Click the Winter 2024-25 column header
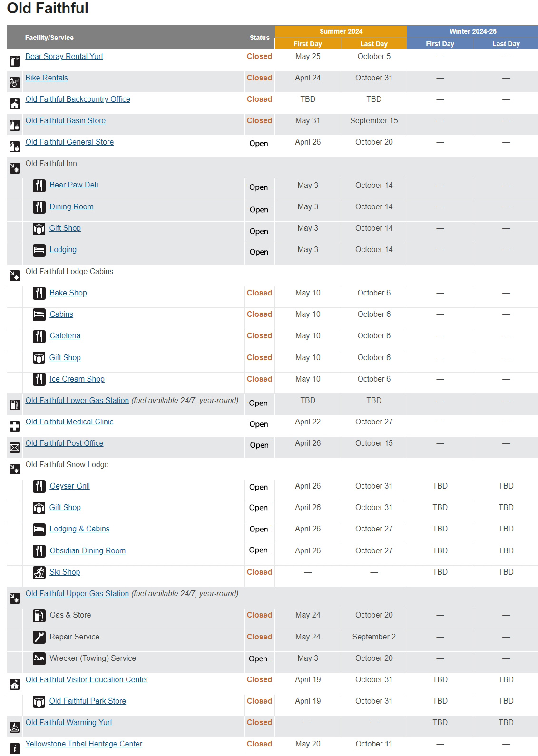 [x=472, y=31]
